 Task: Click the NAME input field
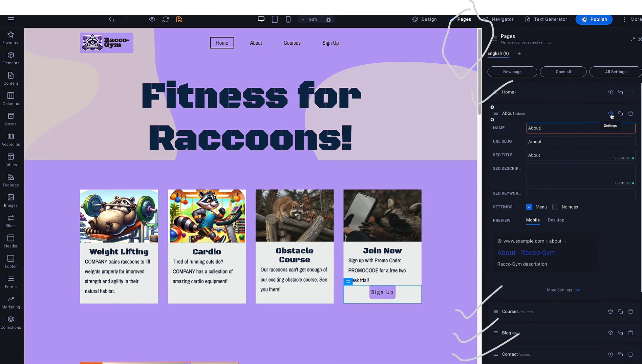[581, 128]
